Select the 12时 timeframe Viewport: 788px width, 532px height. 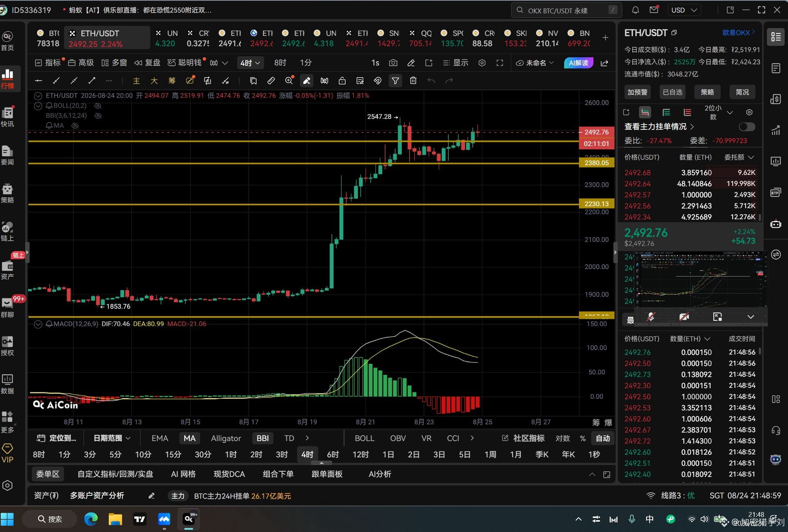click(361, 454)
